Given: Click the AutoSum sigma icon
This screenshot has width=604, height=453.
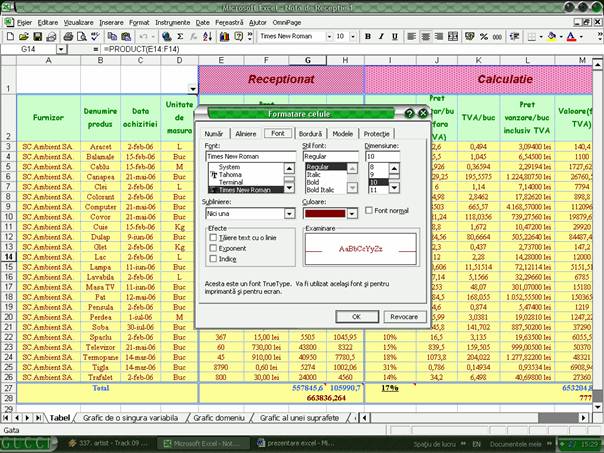Looking at the screenshot, I should (180, 37).
